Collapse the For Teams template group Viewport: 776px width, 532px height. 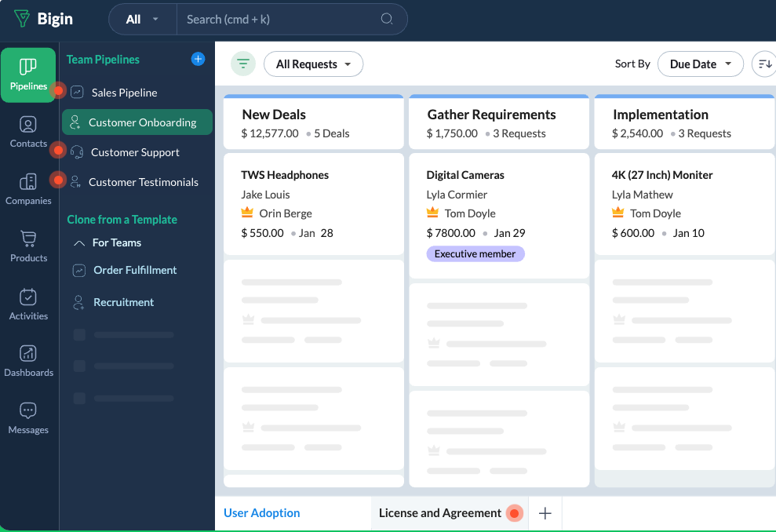tap(79, 243)
